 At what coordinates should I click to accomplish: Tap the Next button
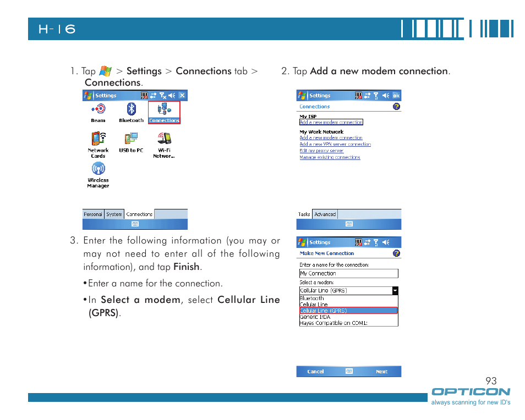click(x=382, y=372)
